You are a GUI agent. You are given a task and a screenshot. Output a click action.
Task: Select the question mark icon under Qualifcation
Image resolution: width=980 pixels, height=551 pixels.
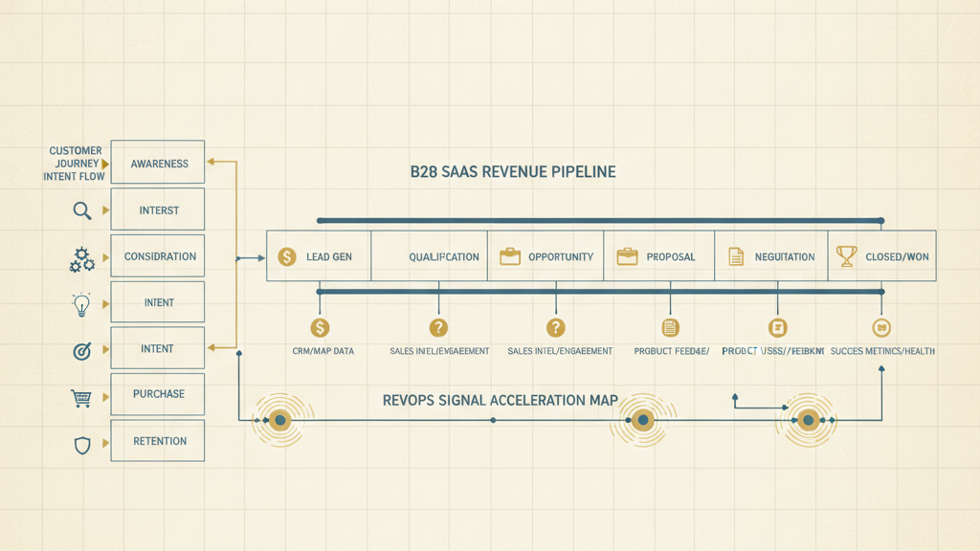click(438, 327)
